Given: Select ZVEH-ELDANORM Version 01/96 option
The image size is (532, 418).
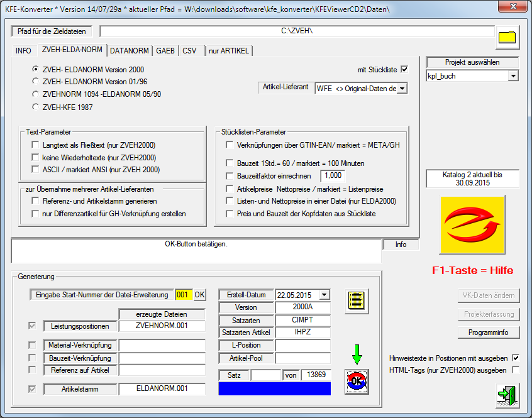Looking at the screenshot, I should (x=36, y=81).
